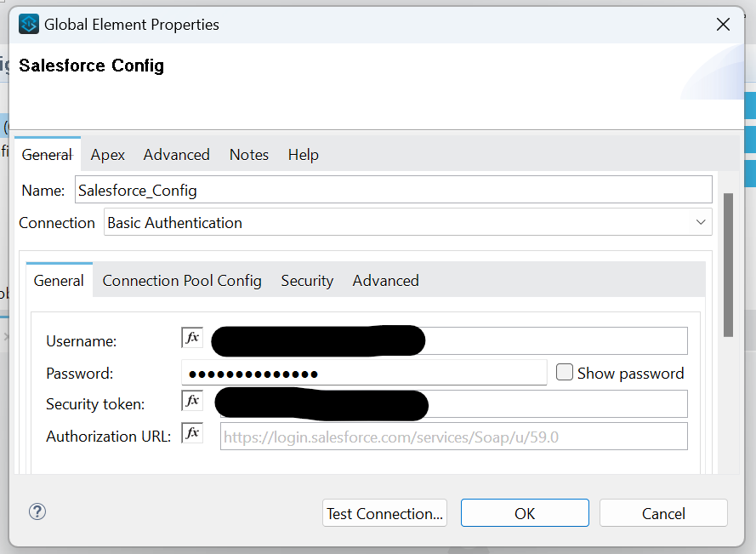This screenshot has width=756, height=554.
Task: Click the Anypoint Studio icon in the title bar
Action: coord(28,24)
